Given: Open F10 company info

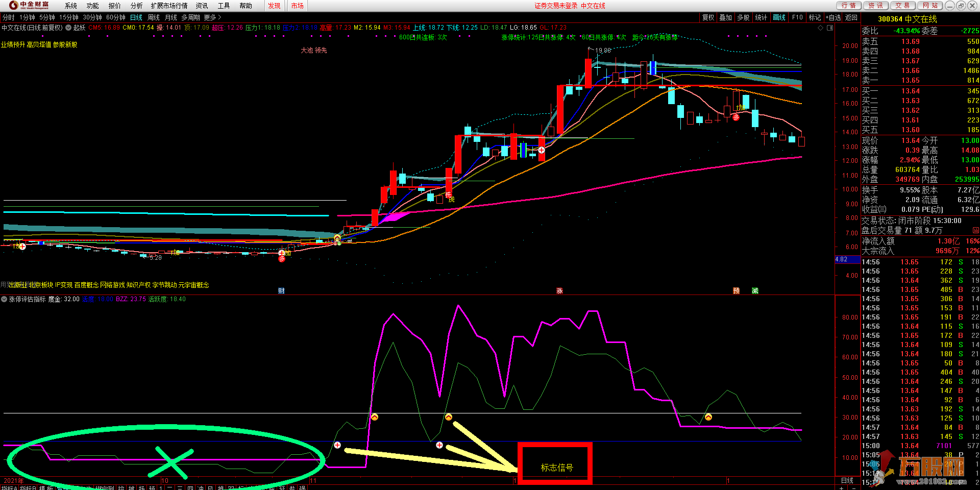Looking at the screenshot, I should coord(797,17).
